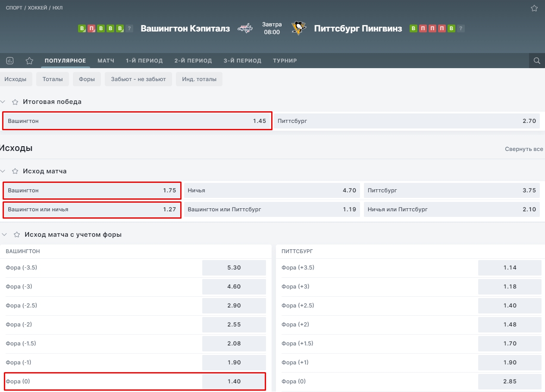Bet on Ничья at 4.70

point(272,190)
